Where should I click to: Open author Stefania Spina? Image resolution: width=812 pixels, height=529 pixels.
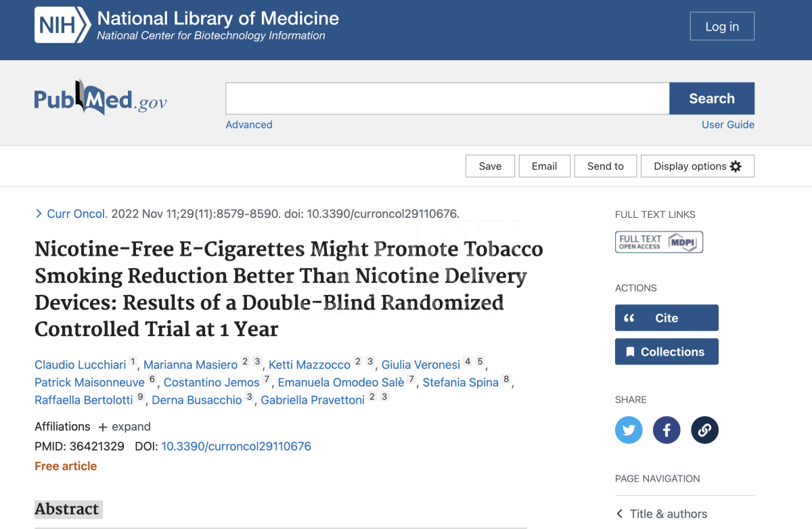tap(461, 382)
